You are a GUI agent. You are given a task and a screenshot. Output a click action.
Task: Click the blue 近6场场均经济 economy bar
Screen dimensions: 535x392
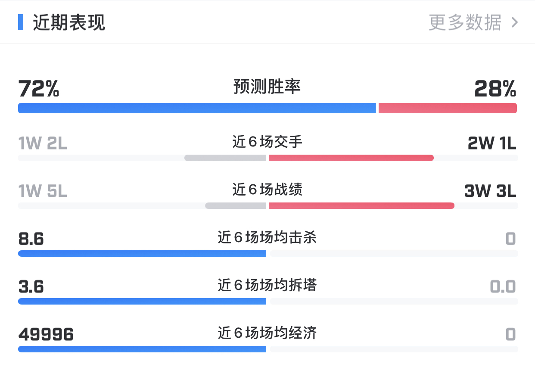(x=142, y=349)
